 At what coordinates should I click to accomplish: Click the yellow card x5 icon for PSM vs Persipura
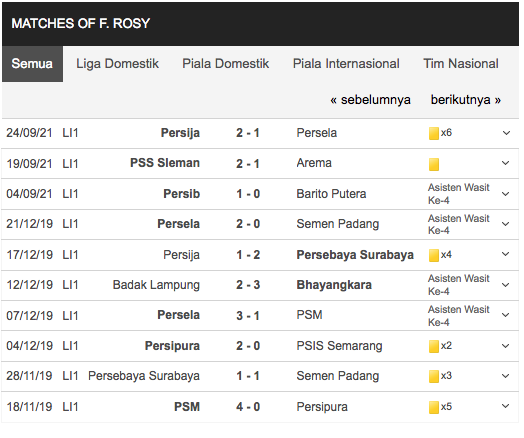[x=433, y=407]
